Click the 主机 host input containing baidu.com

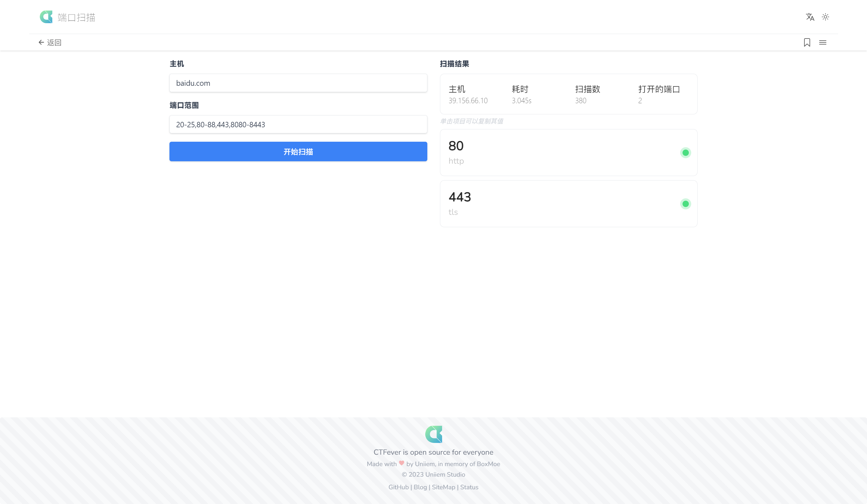pos(298,83)
